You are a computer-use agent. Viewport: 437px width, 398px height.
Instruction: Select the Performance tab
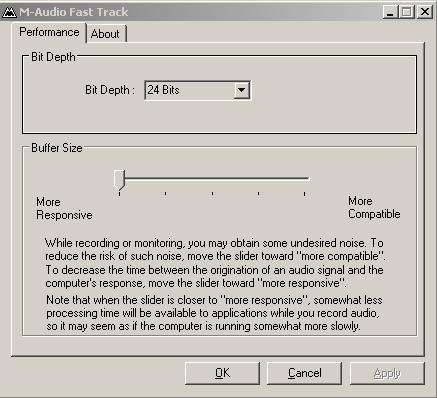pyautogui.click(x=49, y=32)
